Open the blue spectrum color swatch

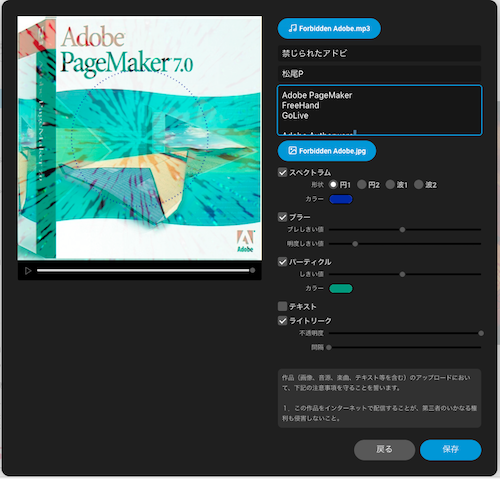coord(341,199)
